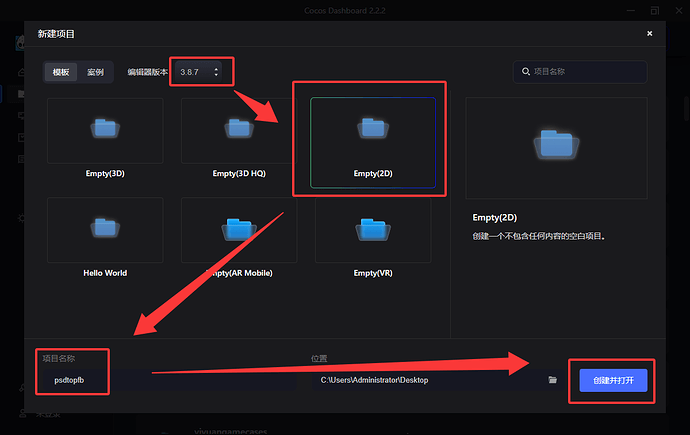
Task: Close the 新建项目 dialog
Action: (650, 33)
